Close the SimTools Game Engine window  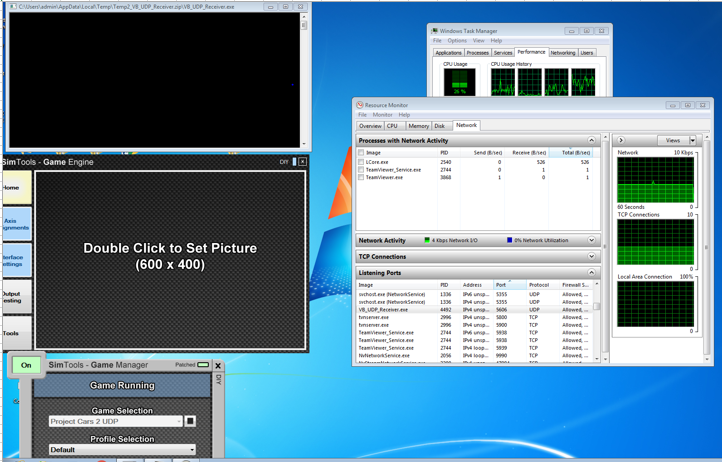tap(302, 162)
